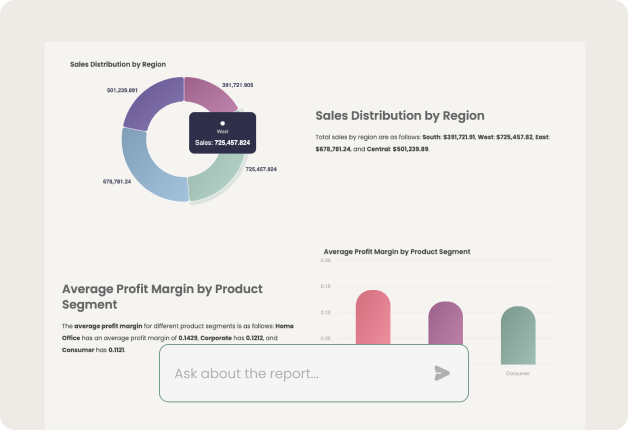Image resolution: width=628 pixels, height=430 pixels.
Task: Click the West sales tooltip box
Action: [x=222, y=133]
